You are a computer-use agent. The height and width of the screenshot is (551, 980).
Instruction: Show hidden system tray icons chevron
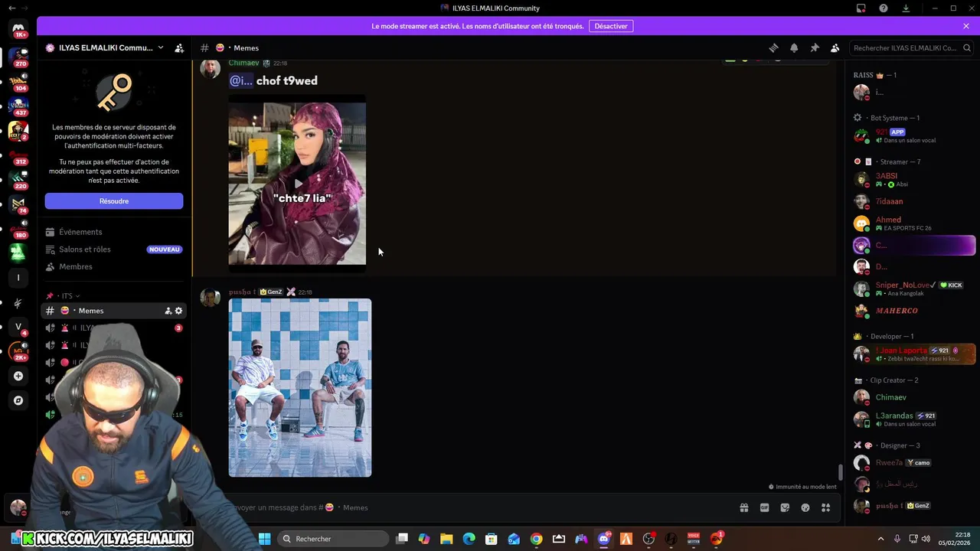coord(880,539)
